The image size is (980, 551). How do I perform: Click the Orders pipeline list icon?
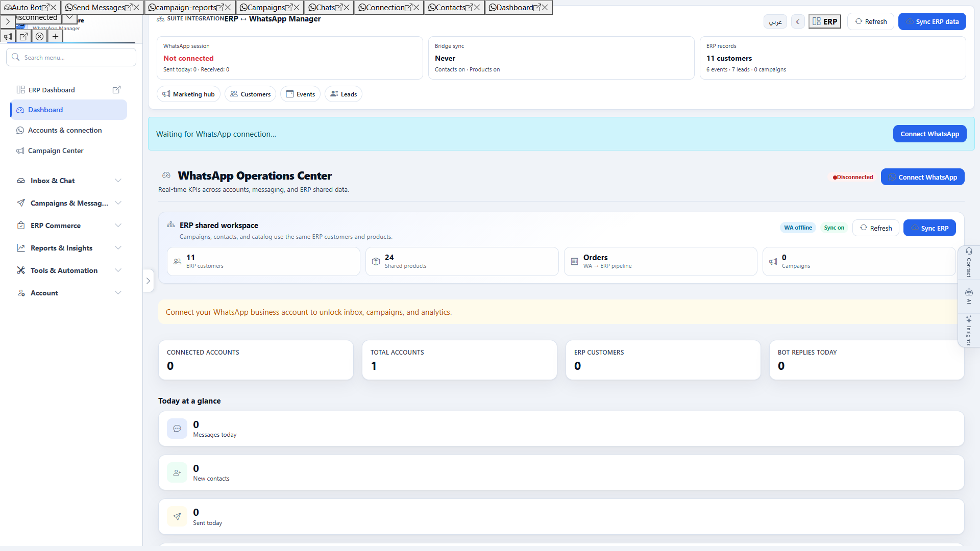point(574,262)
